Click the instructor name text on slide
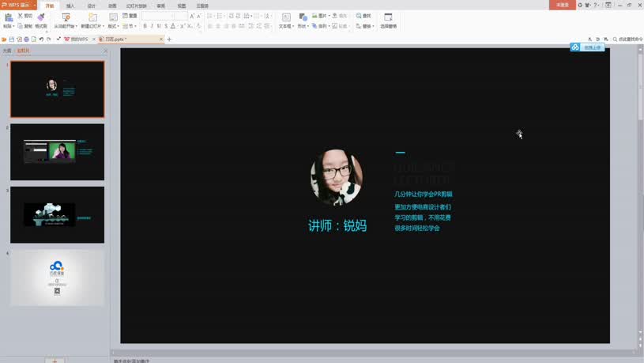 click(x=337, y=225)
